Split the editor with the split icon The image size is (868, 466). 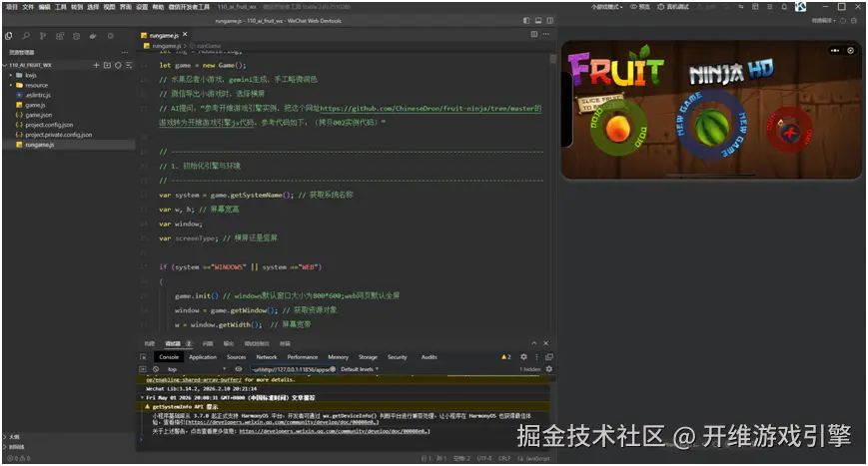pos(534,34)
